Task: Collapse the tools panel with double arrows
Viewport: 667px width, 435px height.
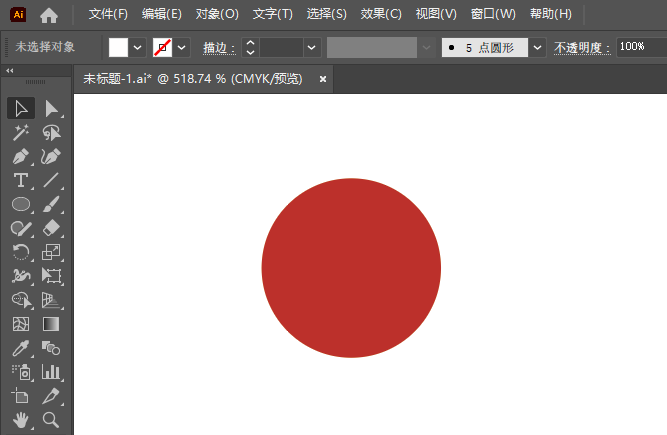Action: 11,70
